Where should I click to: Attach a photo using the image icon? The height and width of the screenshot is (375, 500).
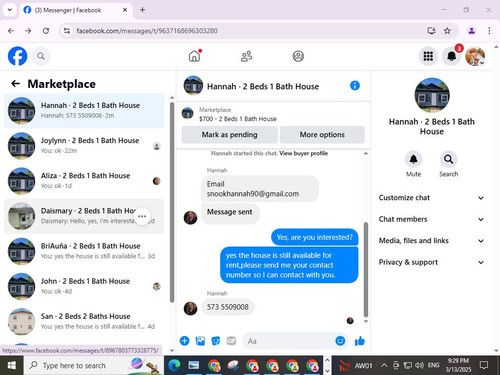coord(200,341)
